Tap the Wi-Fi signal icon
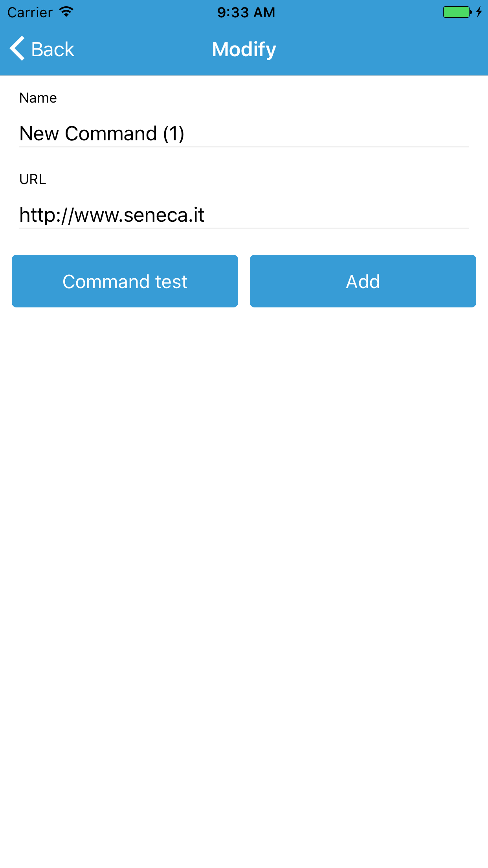Image resolution: width=488 pixels, height=868 pixels. coord(65,11)
